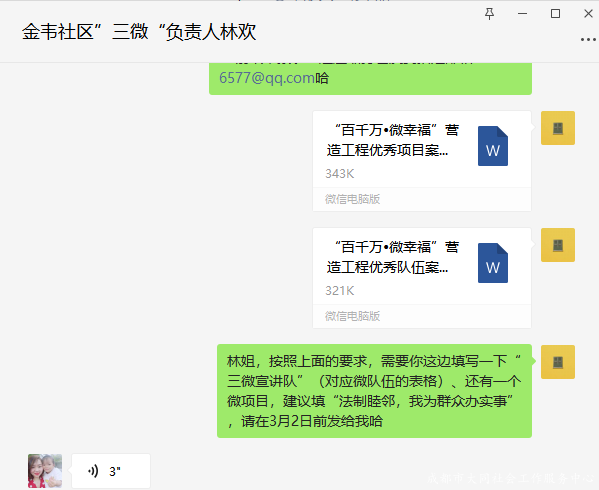Pin the chat window on top
Image resolution: width=599 pixels, height=490 pixels.
[489, 14]
